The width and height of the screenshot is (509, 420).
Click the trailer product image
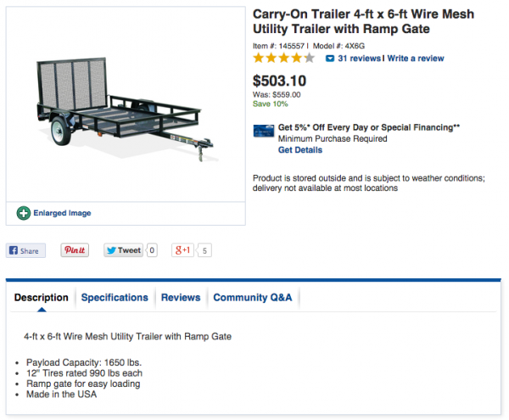click(x=125, y=106)
